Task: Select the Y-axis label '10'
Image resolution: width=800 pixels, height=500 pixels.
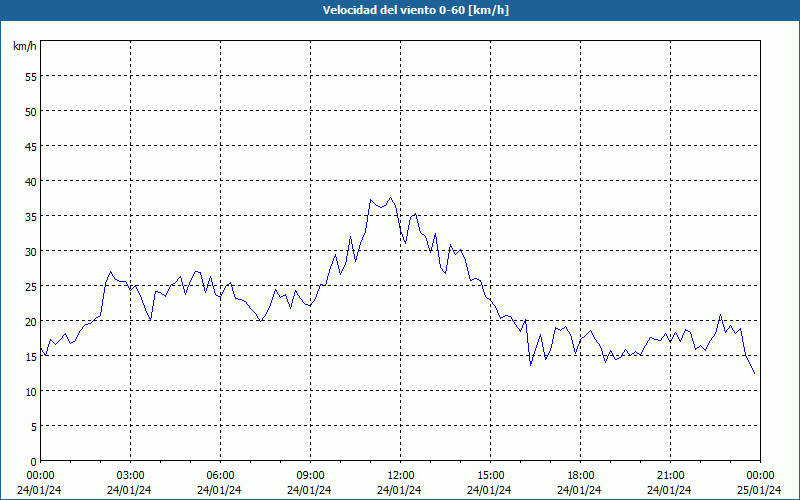Action: point(31,391)
